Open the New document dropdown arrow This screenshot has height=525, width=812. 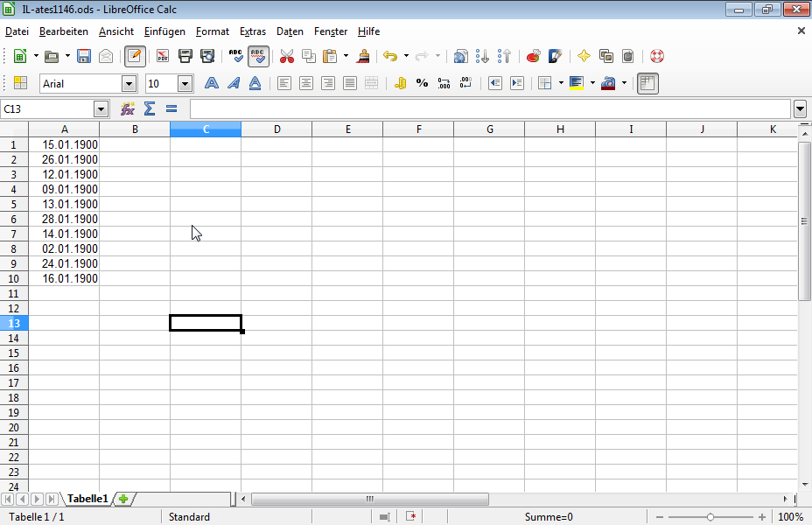tap(36, 56)
